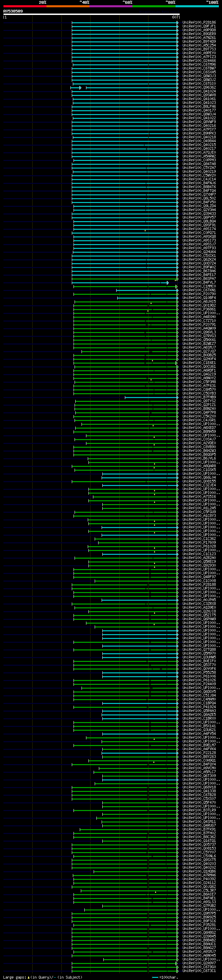Select the UniRef100_Q8W3J3 label

pyautogui.click(x=199, y=76)
